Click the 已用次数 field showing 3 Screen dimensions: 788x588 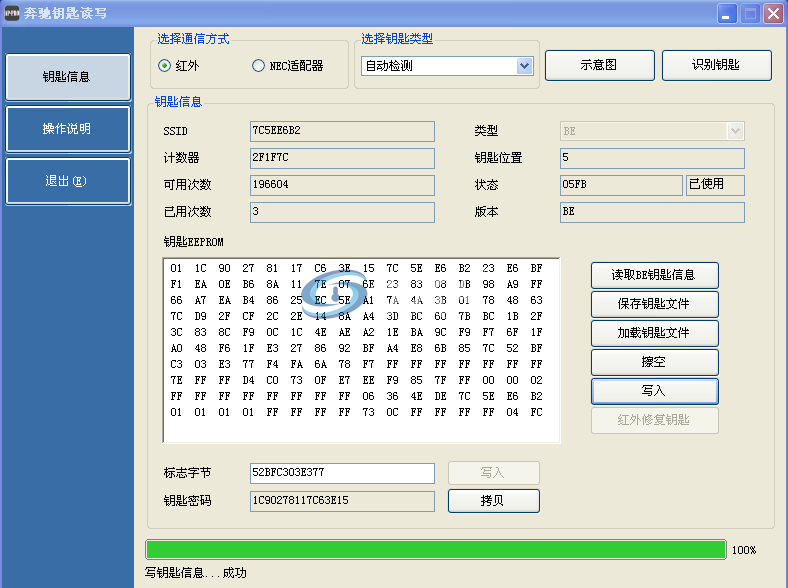coord(342,212)
